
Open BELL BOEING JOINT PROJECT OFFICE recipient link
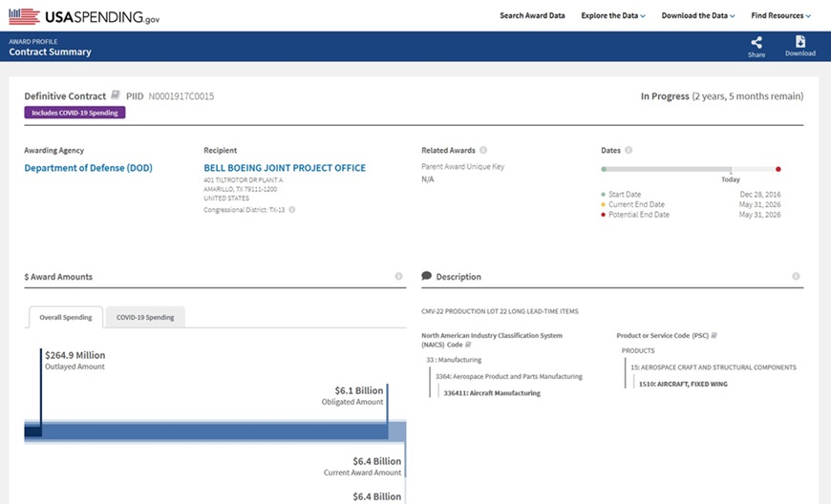285,168
